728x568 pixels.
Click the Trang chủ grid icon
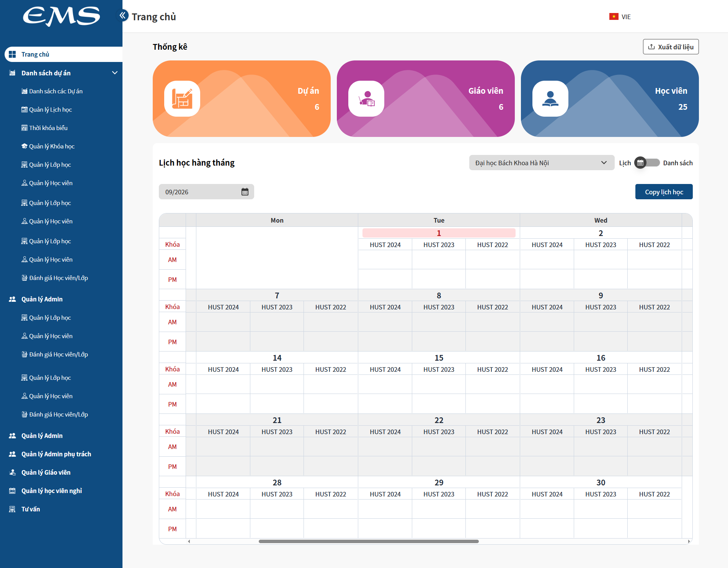pyautogui.click(x=12, y=54)
